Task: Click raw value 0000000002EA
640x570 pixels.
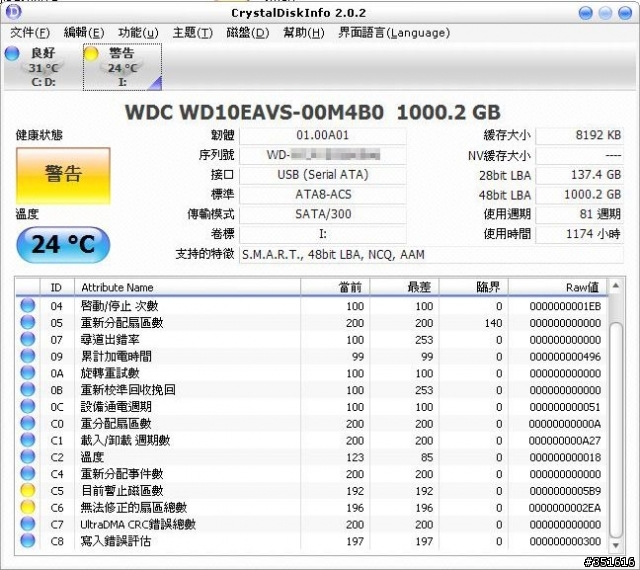Action: pos(565,508)
